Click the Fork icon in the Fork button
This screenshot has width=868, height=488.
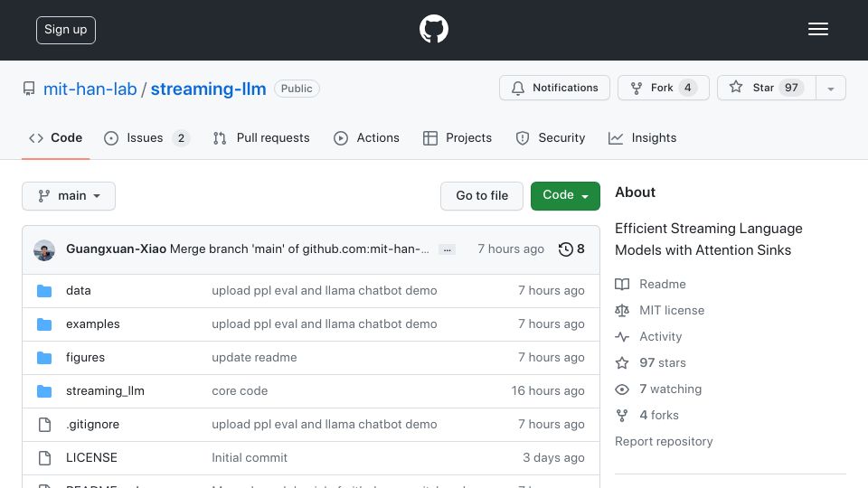coord(637,88)
